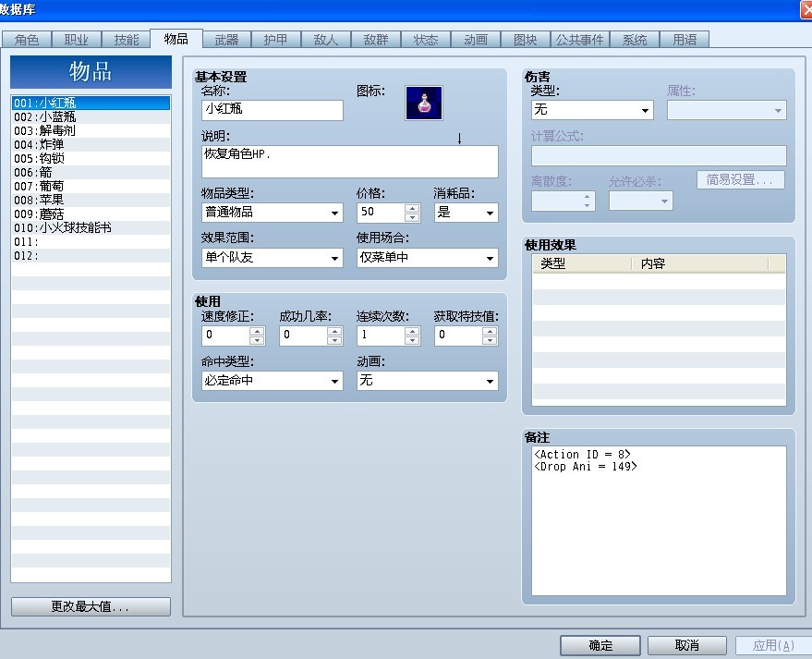812x659 pixels.
Task: Select item 004:炸弹 in the list
Action: tap(91, 144)
